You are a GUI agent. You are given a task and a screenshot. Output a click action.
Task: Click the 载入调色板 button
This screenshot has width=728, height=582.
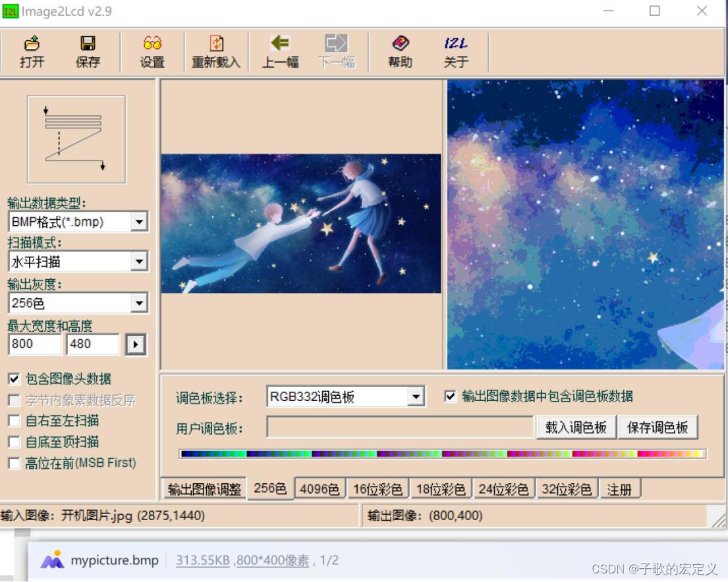(576, 427)
